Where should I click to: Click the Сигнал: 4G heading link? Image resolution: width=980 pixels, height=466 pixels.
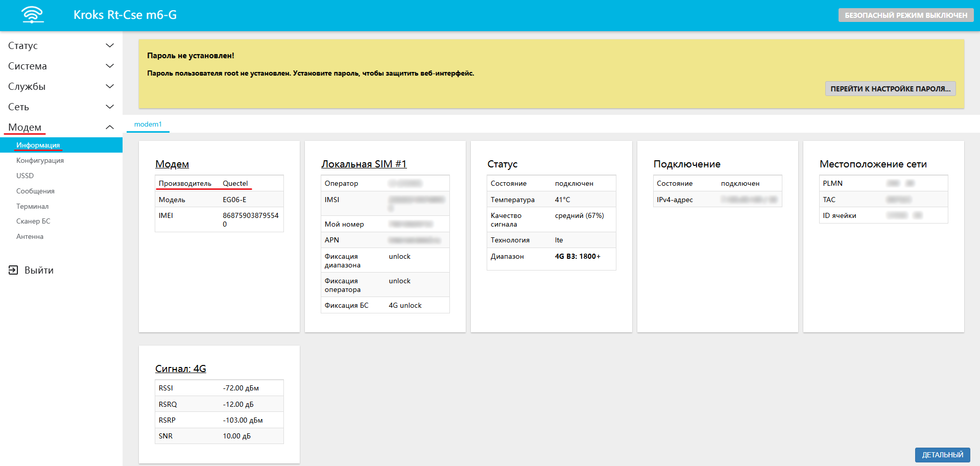(180, 369)
